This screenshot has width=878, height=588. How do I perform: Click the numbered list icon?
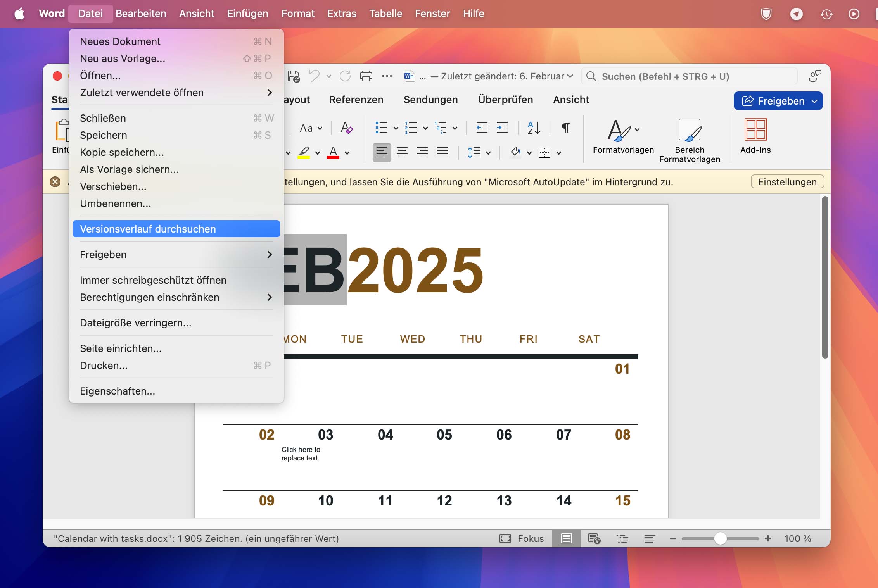(x=411, y=128)
